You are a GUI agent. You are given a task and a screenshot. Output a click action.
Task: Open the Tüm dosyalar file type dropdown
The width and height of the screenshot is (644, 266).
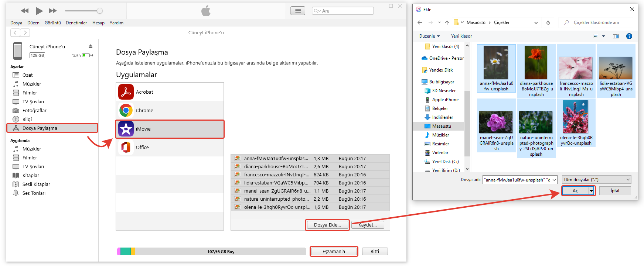pyautogui.click(x=596, y=180)
